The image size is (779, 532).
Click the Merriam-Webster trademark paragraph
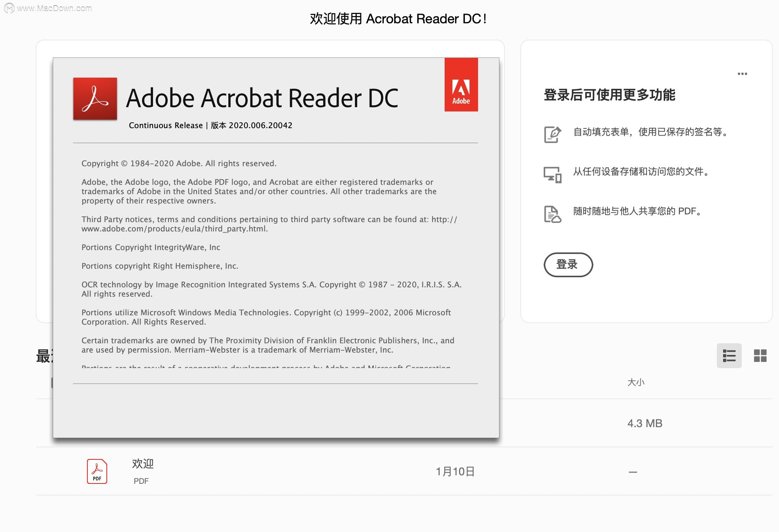point(268,345)
